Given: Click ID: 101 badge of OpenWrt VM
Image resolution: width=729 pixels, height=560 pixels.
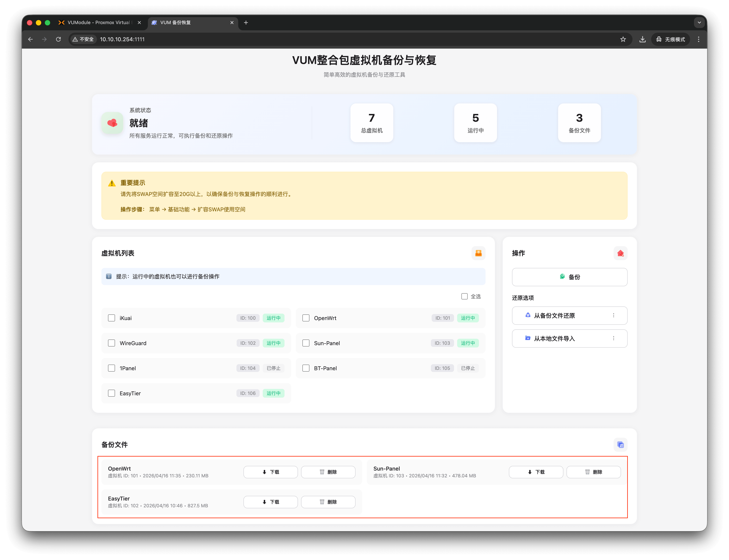Looking at the screenshot, I should point(442,318).
